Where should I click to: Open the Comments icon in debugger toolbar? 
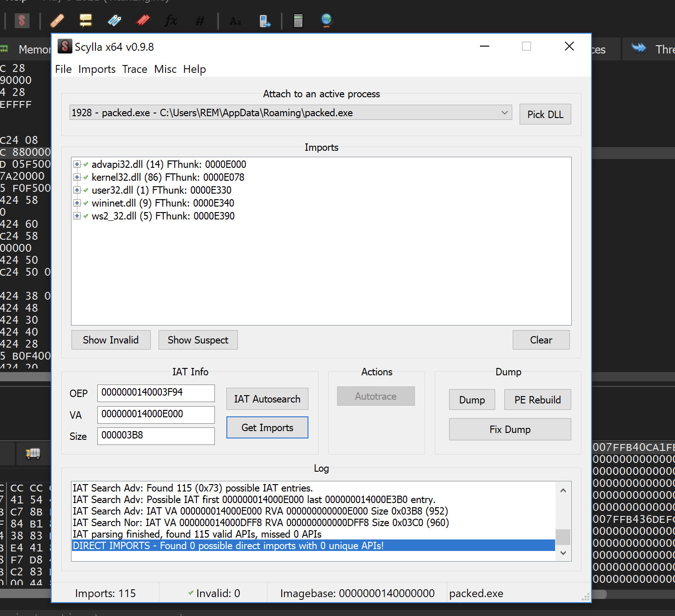pos(86,21)
